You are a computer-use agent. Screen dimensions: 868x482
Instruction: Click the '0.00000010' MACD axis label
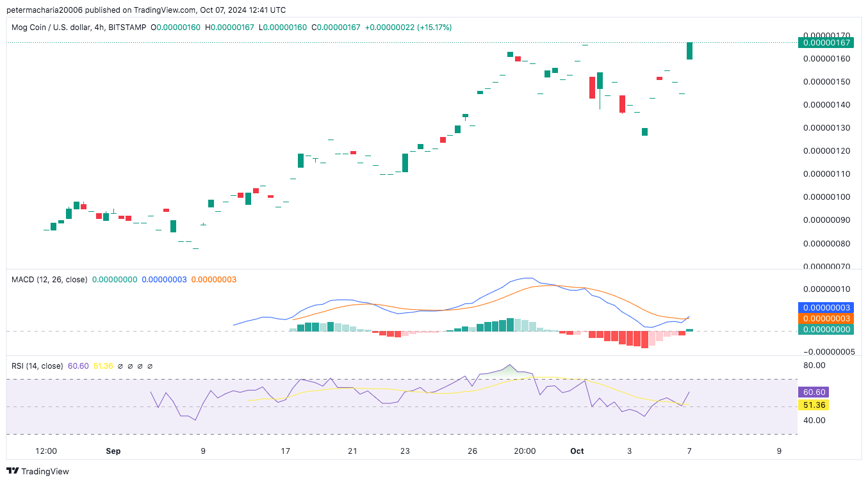point(826,289)
